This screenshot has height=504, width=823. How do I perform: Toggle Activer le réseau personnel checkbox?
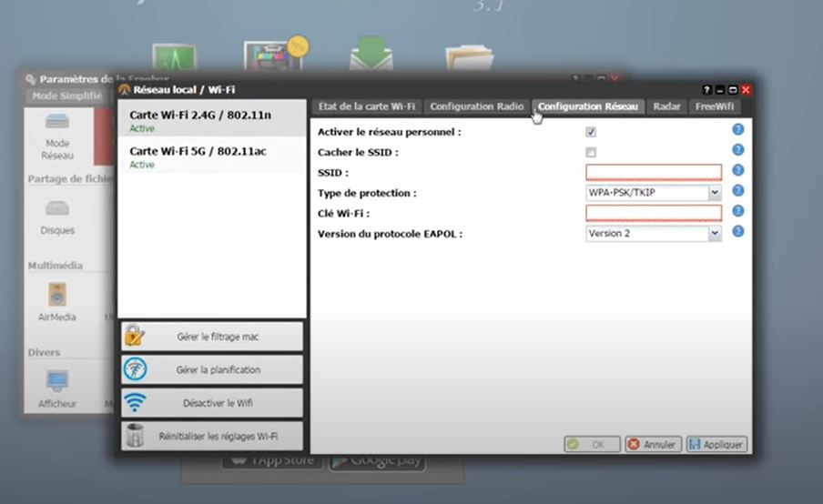(591, 132)
